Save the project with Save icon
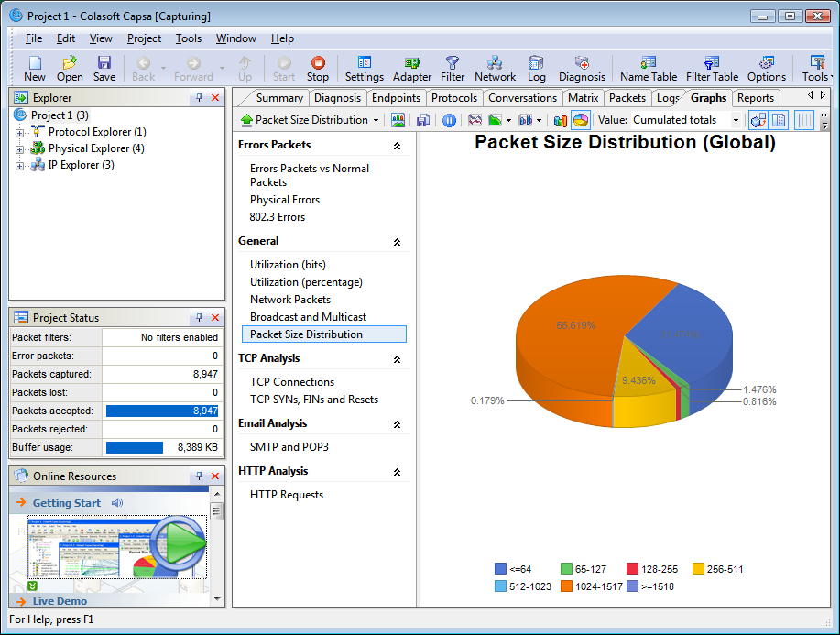840x635 pixels. [104, 69]
